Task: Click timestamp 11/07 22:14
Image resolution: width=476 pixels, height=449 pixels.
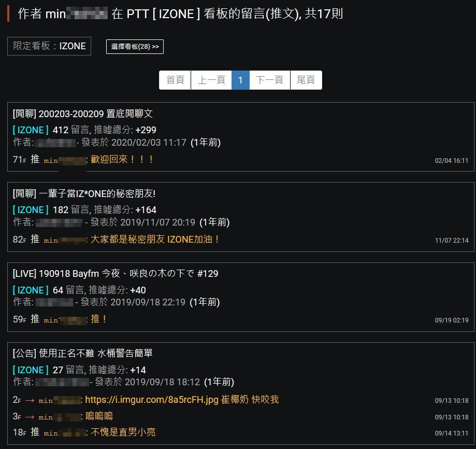Action: tap(452, 240)
